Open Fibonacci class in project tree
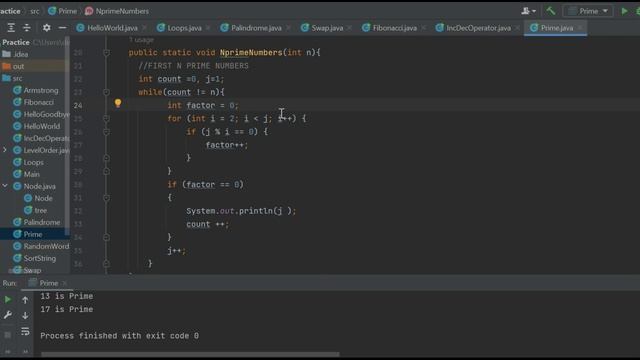The image size is (640, 360). pos(33,102)
